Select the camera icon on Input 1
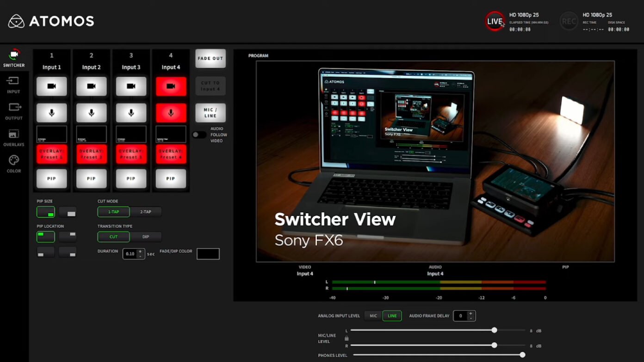Image resolution: width=644 pixels, height=362 pixels. pyautogui.click(x=51, y=86)
